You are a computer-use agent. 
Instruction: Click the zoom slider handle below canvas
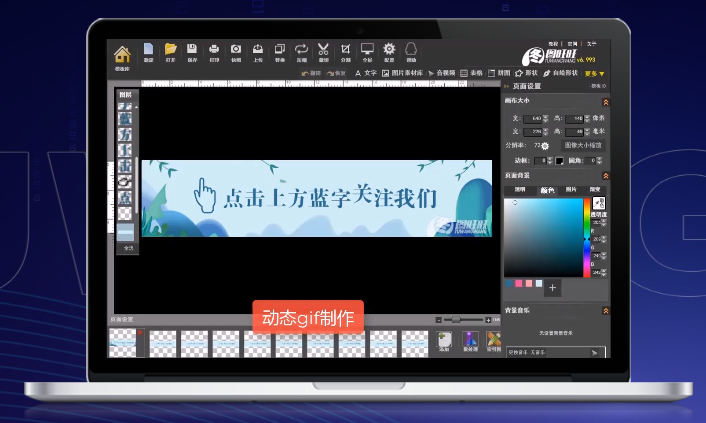tap(456, 320)
